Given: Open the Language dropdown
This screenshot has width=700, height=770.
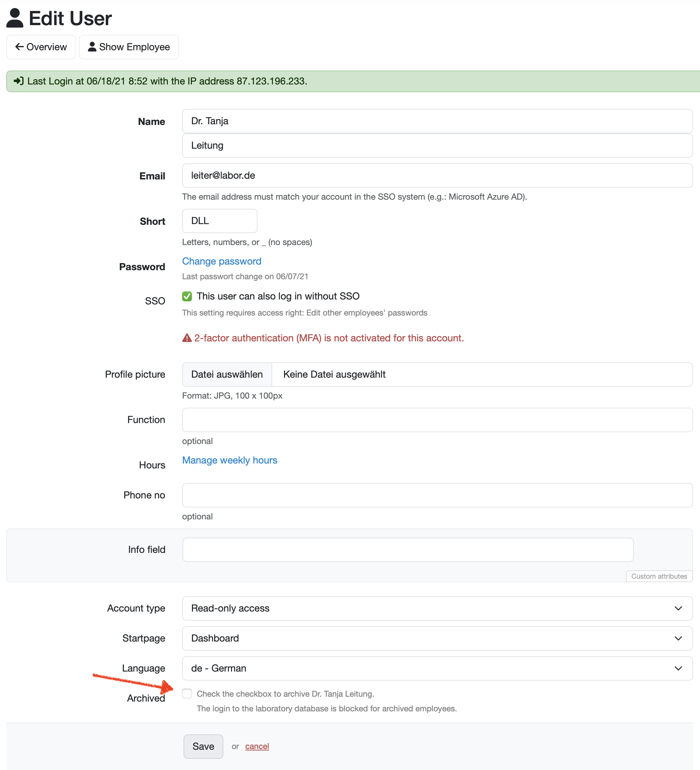Looking at the screenshot, I should [437, 668].
